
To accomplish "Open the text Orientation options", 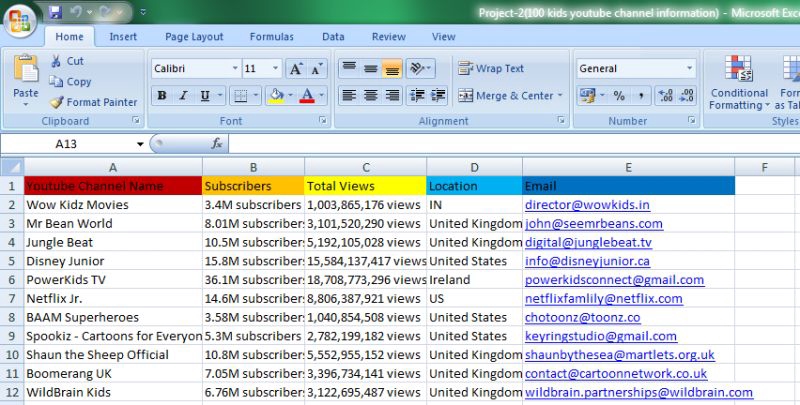I will (420, 68).
